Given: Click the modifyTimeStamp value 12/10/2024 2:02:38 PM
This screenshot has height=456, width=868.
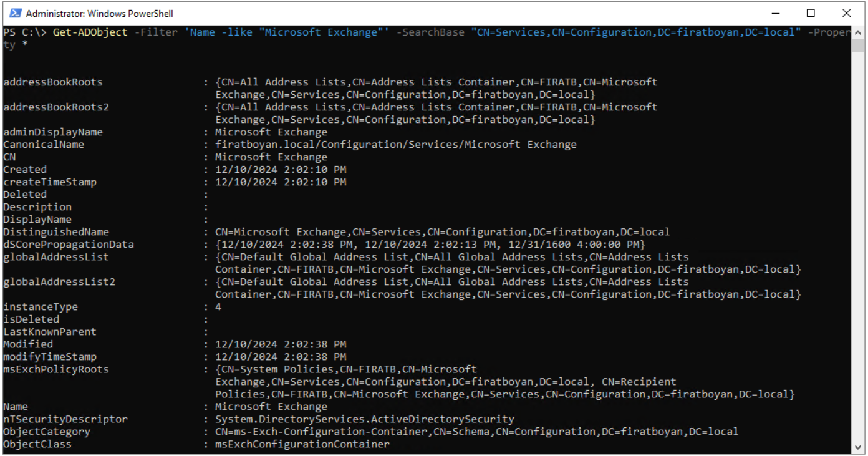Looking at the screenshot, I should point(281,357).
